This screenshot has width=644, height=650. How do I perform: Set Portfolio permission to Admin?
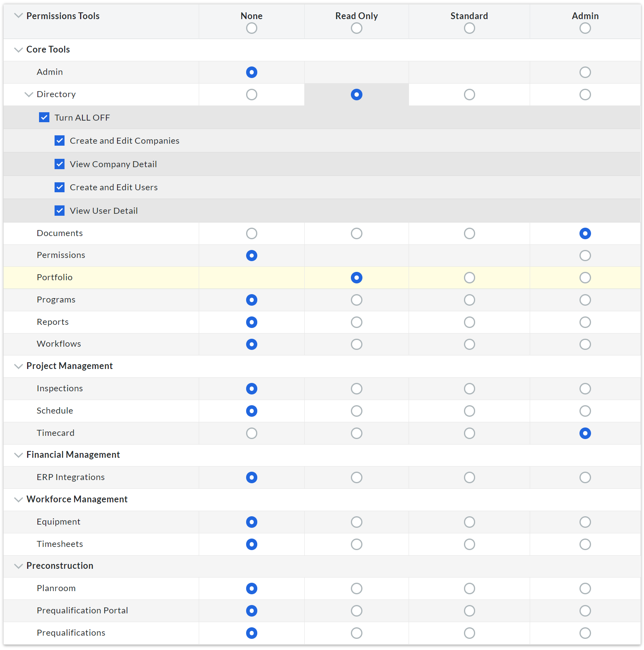click(x=585, y=277)
